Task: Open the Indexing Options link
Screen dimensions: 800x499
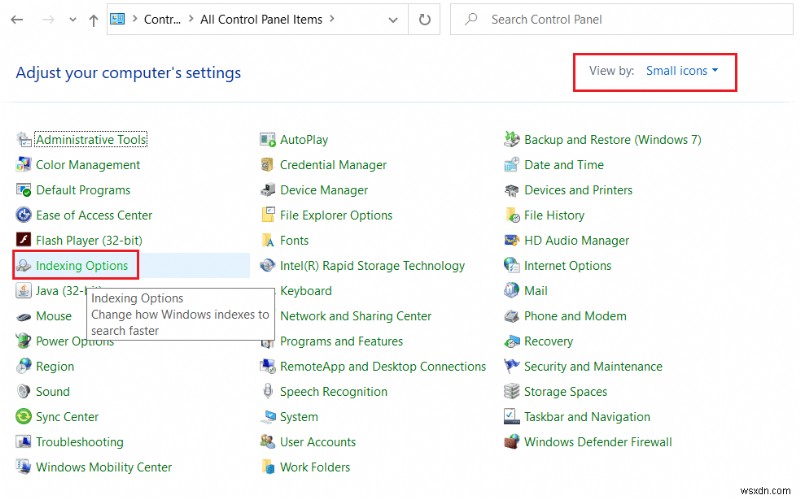Action: tap(82, 266)
